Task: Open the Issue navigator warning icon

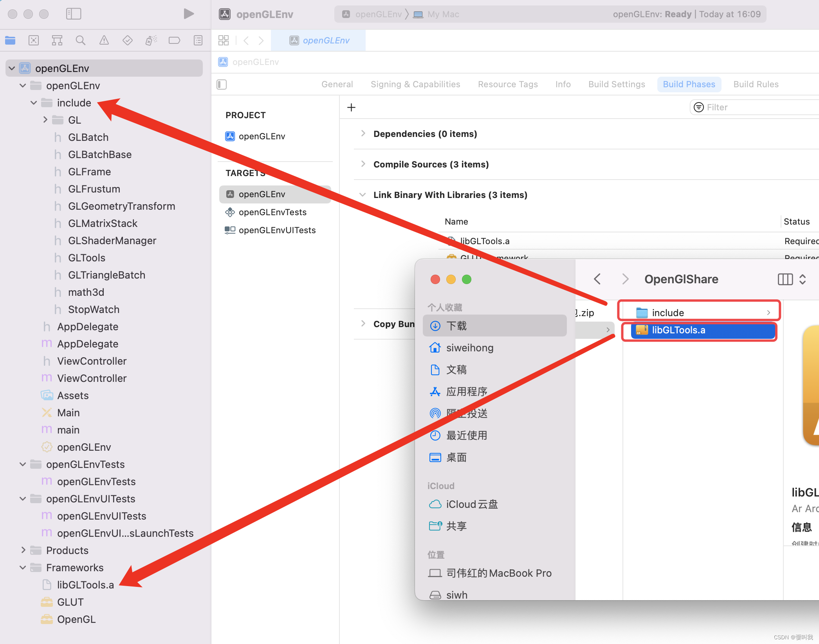Action: pos(104,40)
